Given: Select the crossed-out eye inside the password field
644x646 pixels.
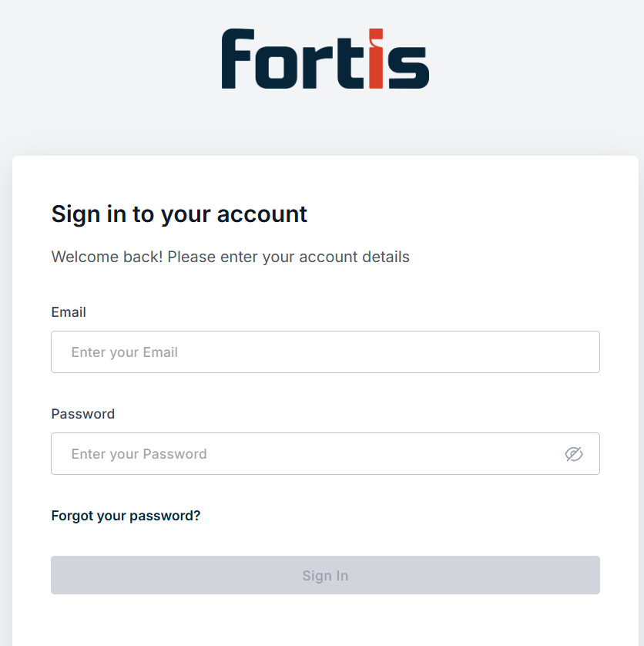Looking at the screenshot, I should click(574, 454).
